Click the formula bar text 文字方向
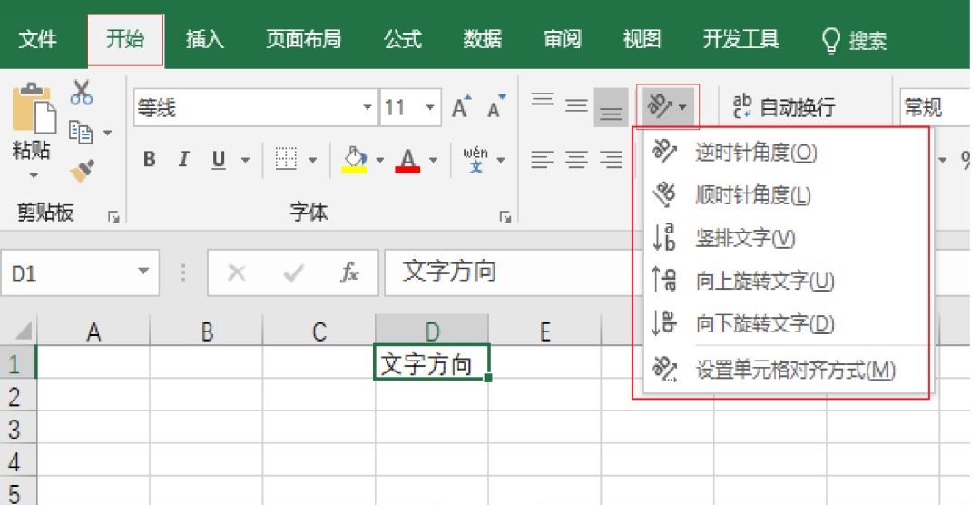 pos(449,271)
